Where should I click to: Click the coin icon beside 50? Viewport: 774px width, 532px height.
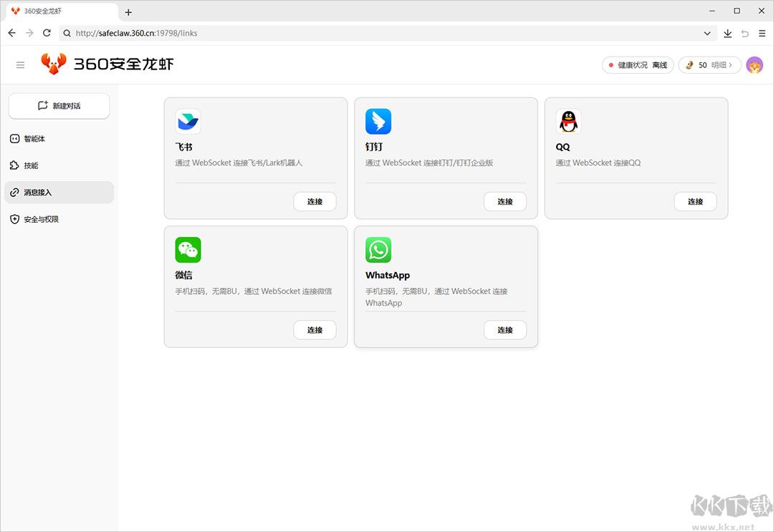tap(689, 65)
